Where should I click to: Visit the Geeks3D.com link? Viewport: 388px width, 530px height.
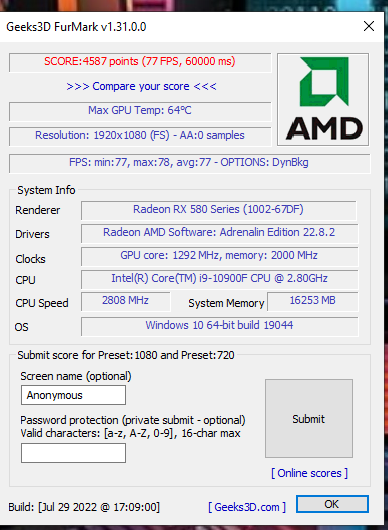pos(247,507)
